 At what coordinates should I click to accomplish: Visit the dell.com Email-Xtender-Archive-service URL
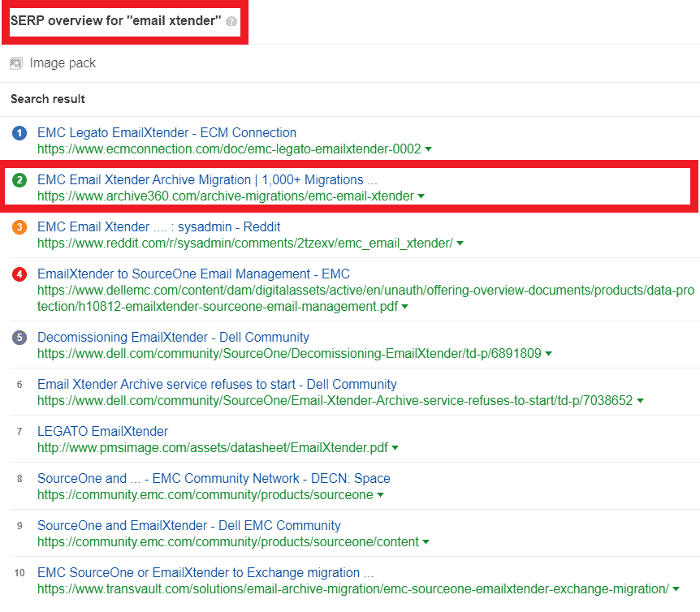click(335, 401)
